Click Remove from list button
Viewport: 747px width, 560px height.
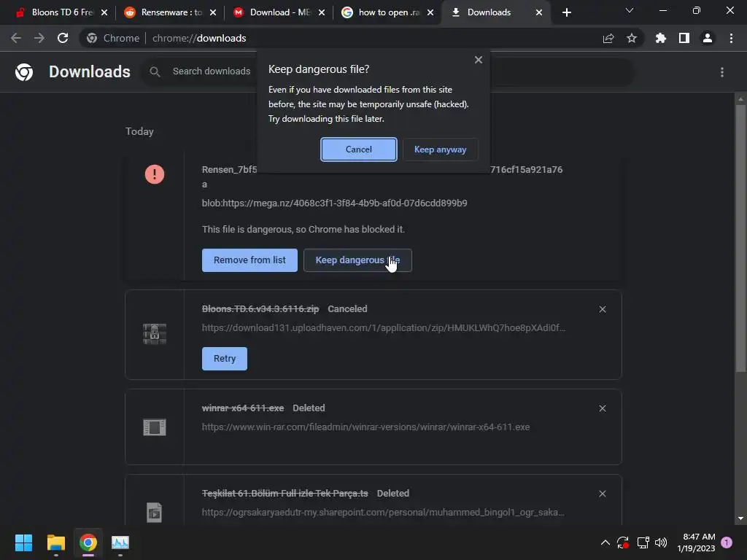(249, 260)
